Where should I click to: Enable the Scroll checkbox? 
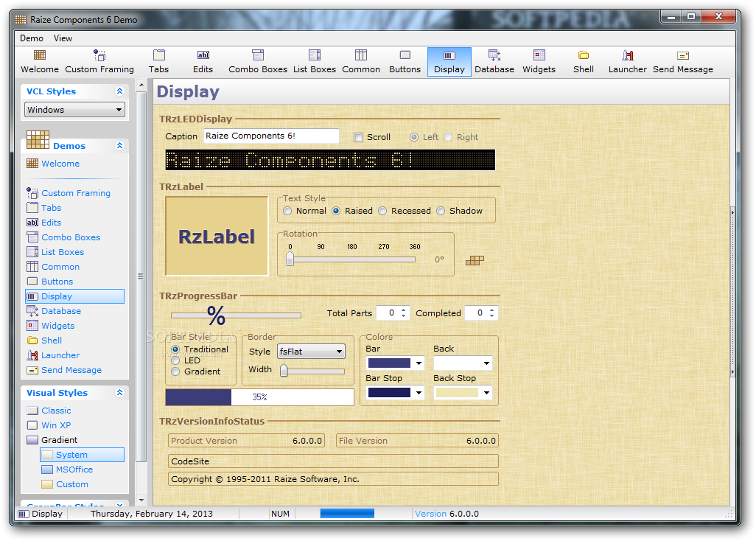click(x=358, y=137)
